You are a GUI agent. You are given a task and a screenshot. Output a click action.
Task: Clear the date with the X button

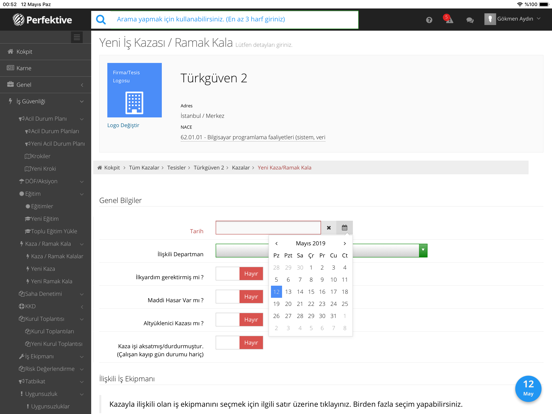click(x=329, y=228)
